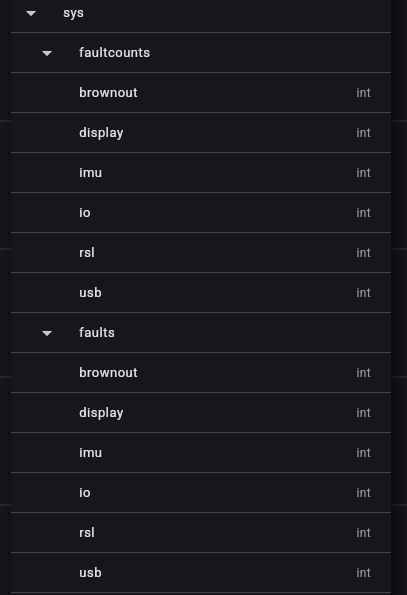The width and height of the screenshot is (407, 595).
Task: Select the faultcounts folder label
Action: (114, 52)
